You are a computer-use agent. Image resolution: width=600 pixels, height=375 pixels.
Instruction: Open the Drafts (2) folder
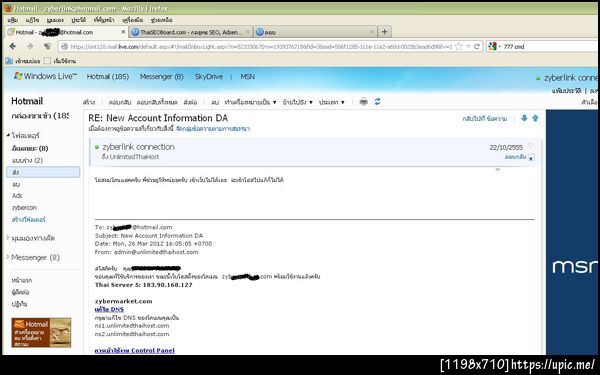pos(27,160)
